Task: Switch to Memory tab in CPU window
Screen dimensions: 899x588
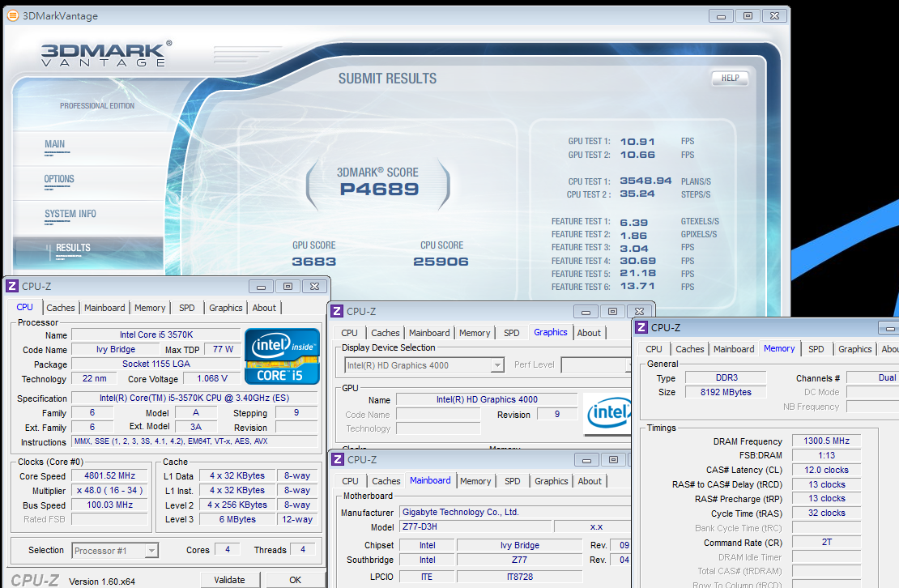Action: pos(150,308)
